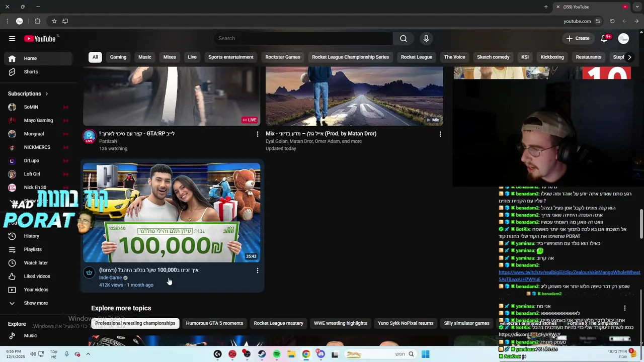Click the search magnifier button
This screenshot has height=362, width=644.
tap(404, 39)
